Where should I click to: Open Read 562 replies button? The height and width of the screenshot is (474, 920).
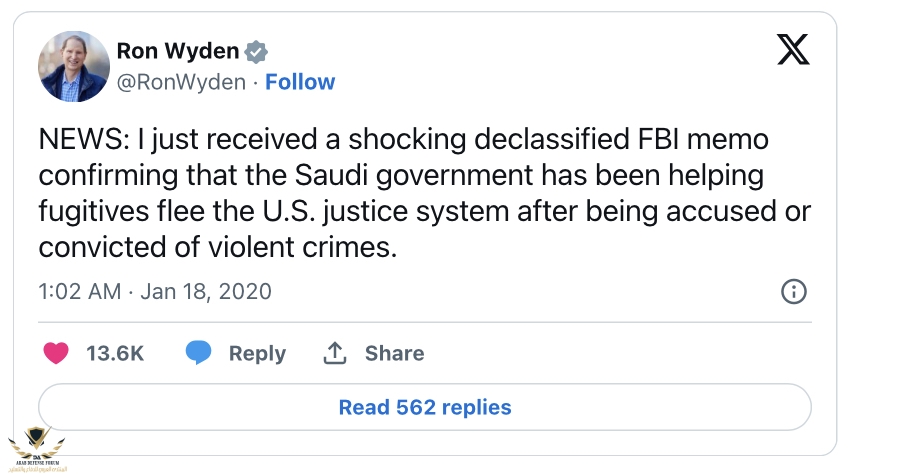(425, 407)
